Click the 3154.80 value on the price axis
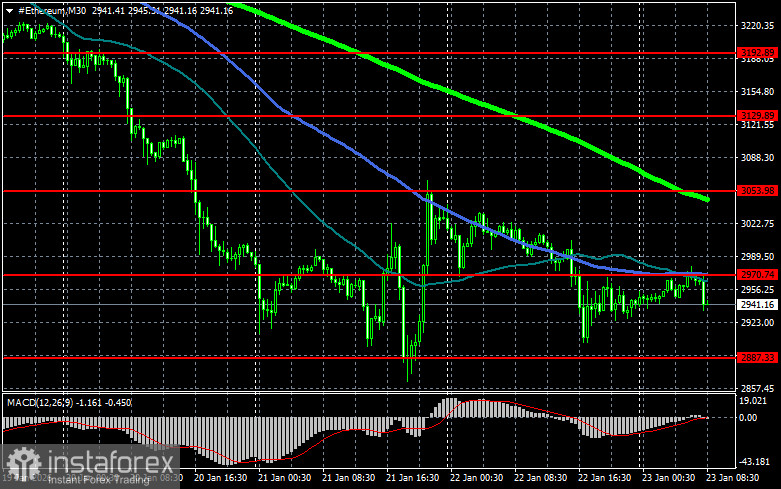 click(758, 92)
